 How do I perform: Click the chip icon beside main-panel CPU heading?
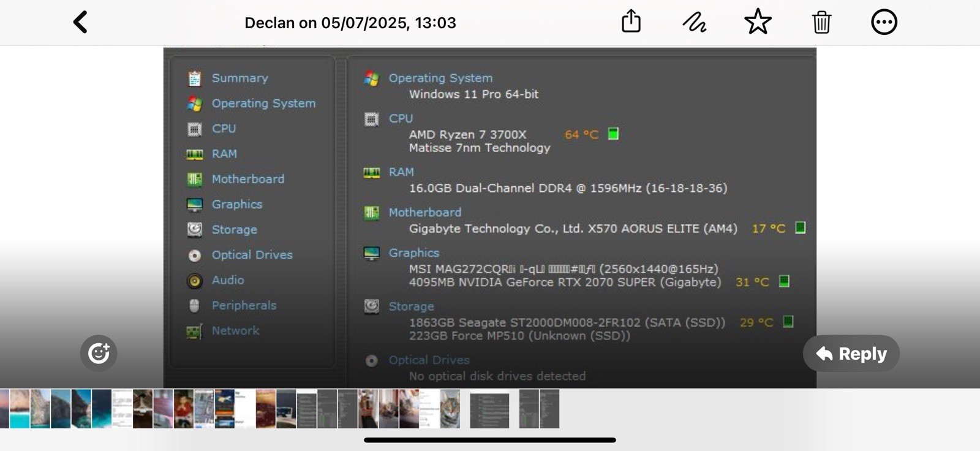[x=371, y=119]
